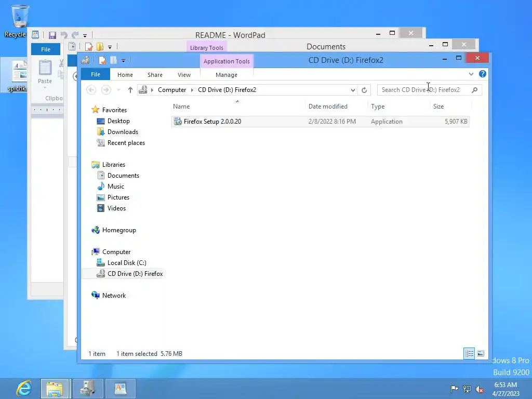Image resolution: width=532 pixels, height=399 pixels.
Task: Click the Firefox Setup installer file icon
Action: (178, 121)
